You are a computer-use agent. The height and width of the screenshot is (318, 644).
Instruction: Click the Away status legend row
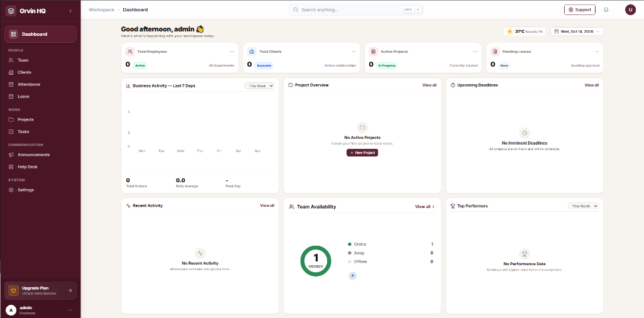click(391, 253)
